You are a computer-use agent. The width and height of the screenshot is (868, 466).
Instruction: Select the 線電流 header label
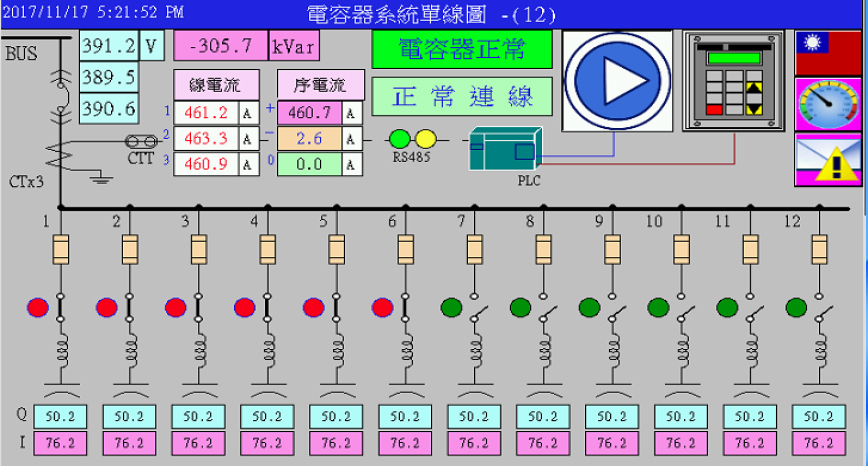tap(216, 85)
